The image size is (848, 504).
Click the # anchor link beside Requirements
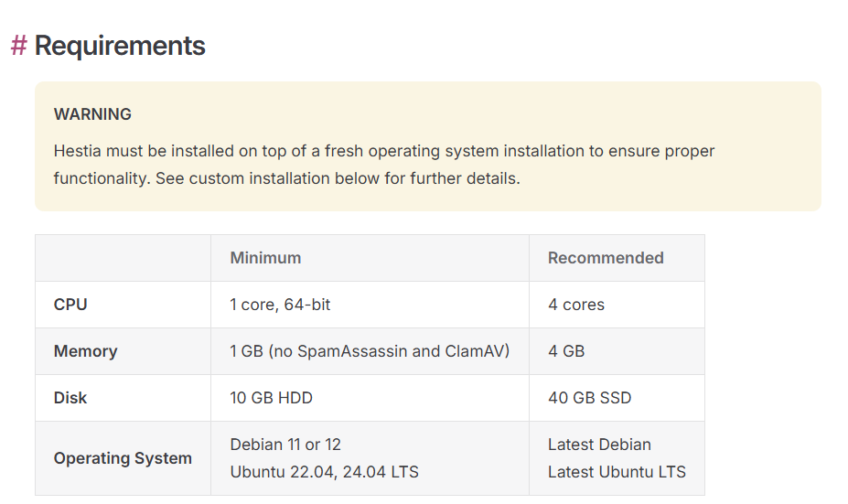point(18,46)
